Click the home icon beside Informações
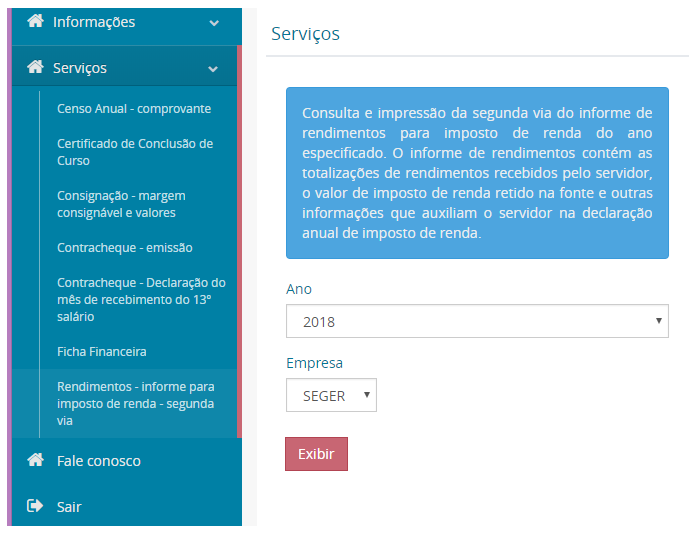 [x=35, y=21]
